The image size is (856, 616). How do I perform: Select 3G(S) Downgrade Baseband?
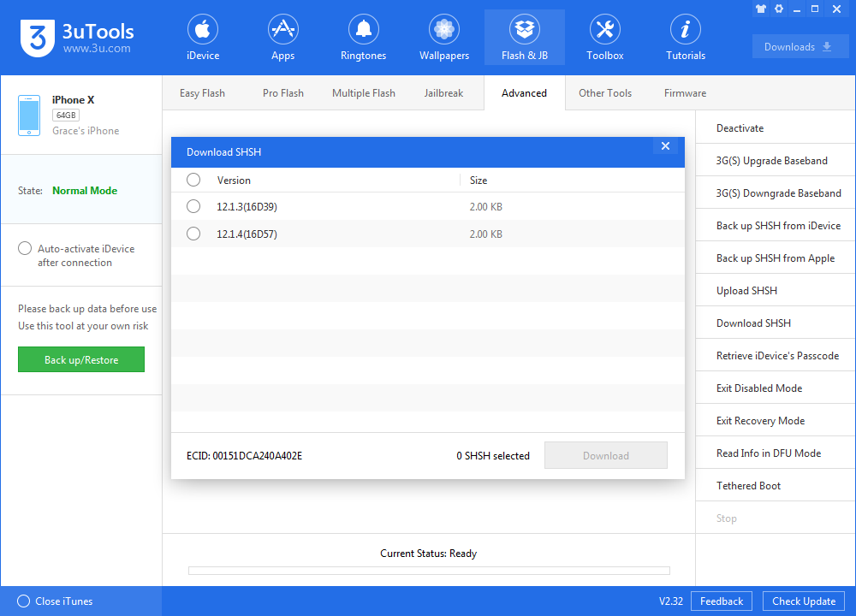tap(776, 192)
